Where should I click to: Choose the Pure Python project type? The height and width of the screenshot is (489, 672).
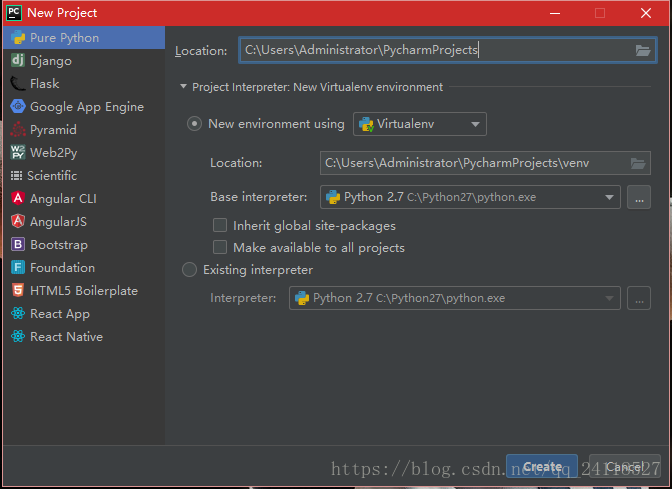[x=84, y=38]
